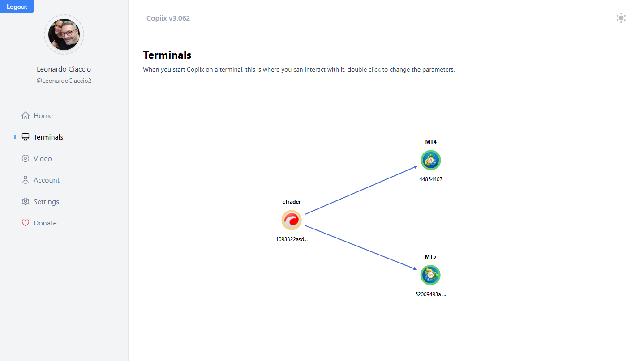Click the 44854407 account label
Screen dimensions: 644x361
pyautogui.click(x=431, y=179)
